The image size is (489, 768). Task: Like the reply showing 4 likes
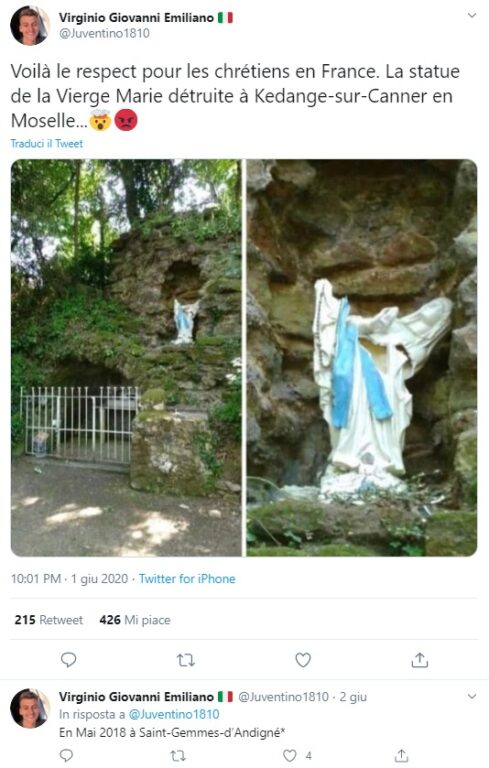[x=290, y=755]
